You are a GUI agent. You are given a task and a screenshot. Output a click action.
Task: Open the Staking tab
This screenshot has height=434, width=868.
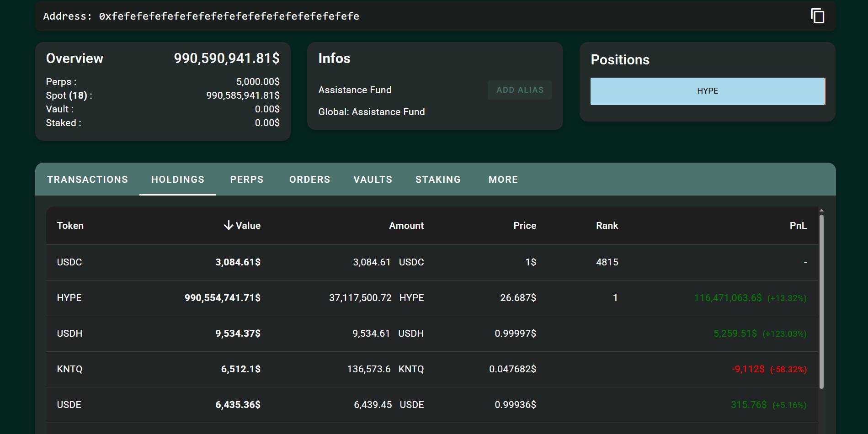tap(438, 180)
